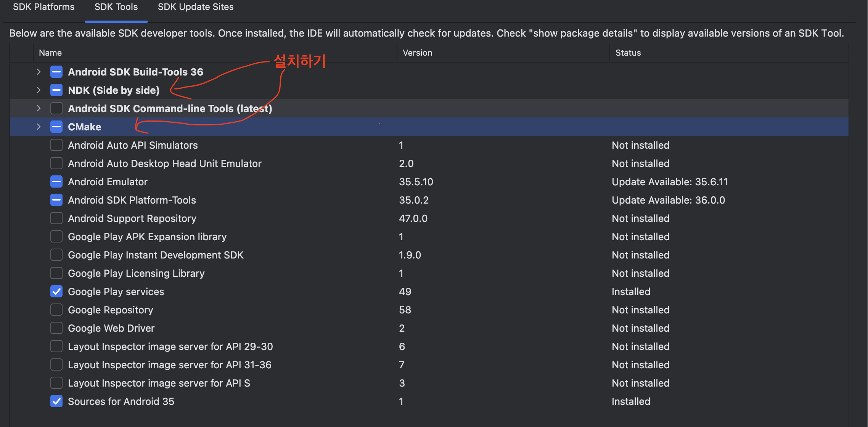Switch to the SDK Platforms tab
The image size is (868, 427).
pyautogui.click(x=44, y=7)
